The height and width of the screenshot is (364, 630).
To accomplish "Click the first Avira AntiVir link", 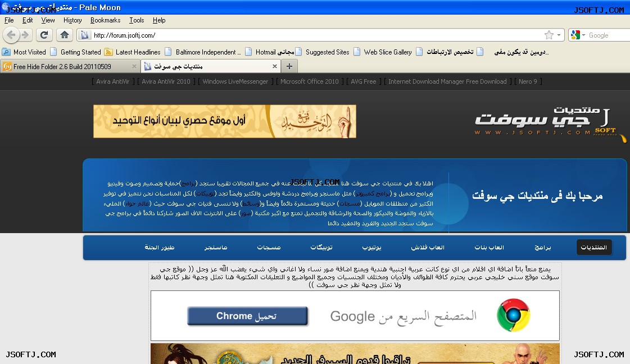I will click(x=113, y=81).
